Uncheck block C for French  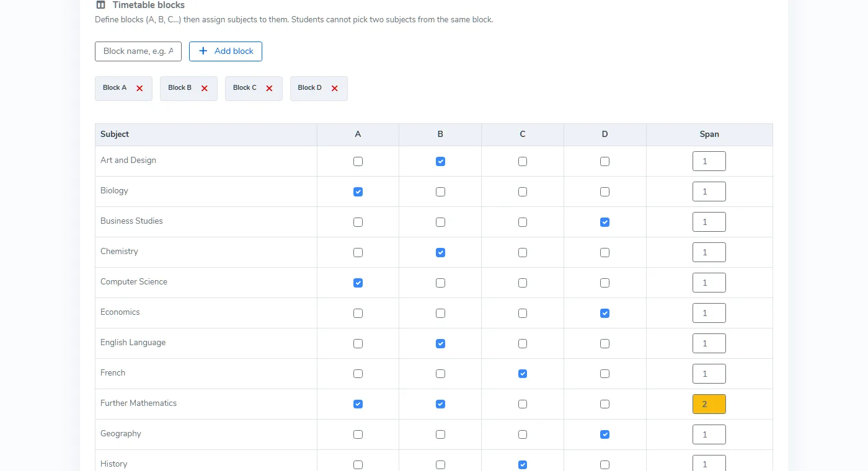pyautogui.click(x=523, y=374)
